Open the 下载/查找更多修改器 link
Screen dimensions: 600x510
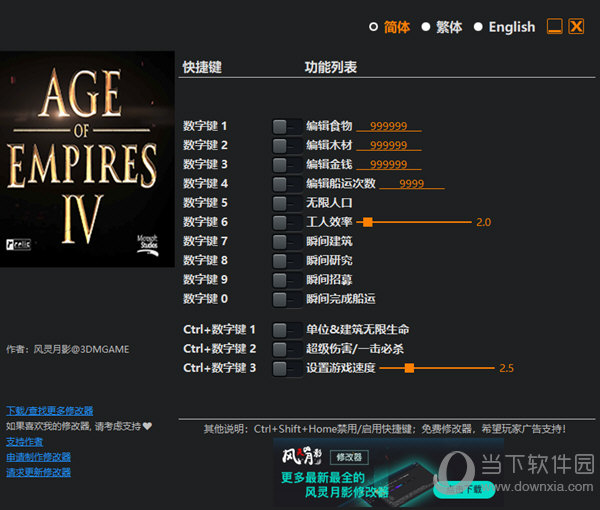pyautogui.click(x=50, y=411)
